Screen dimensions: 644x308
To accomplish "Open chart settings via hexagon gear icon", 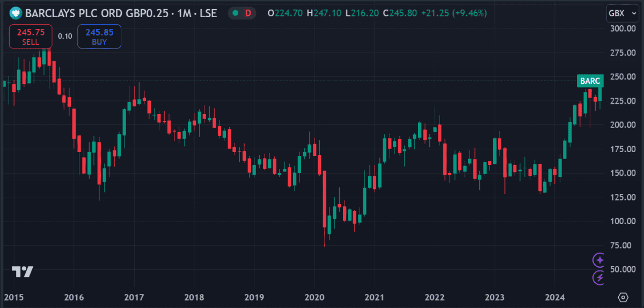I will point(623,297).
